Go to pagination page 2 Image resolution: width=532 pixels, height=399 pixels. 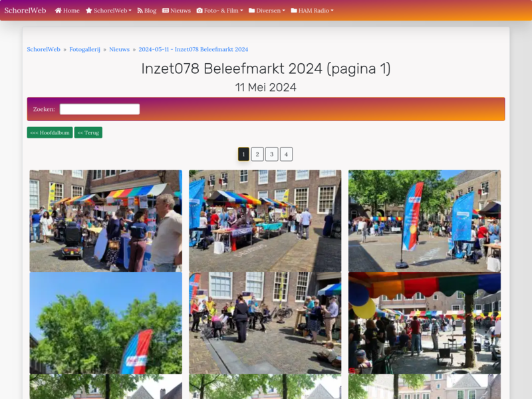pos(257,154)
